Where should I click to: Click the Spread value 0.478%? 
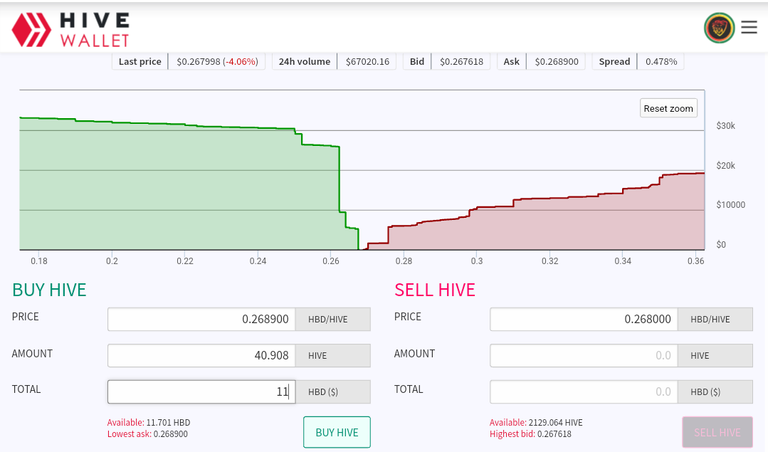tap(661, 62)
